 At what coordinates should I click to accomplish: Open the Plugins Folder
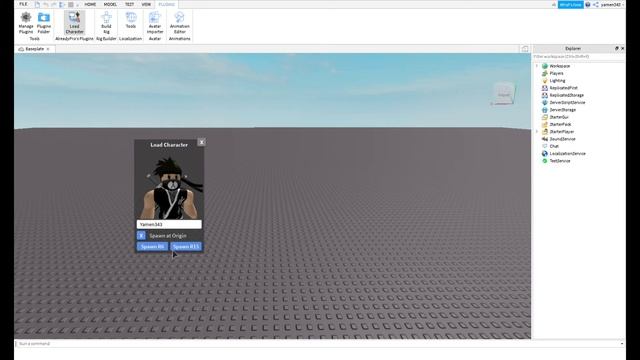pos(44,23)
